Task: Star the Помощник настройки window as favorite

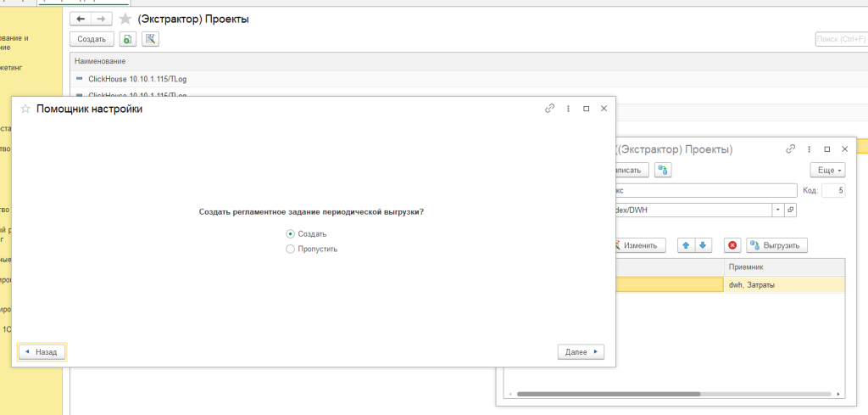Action: click(25, 109)
